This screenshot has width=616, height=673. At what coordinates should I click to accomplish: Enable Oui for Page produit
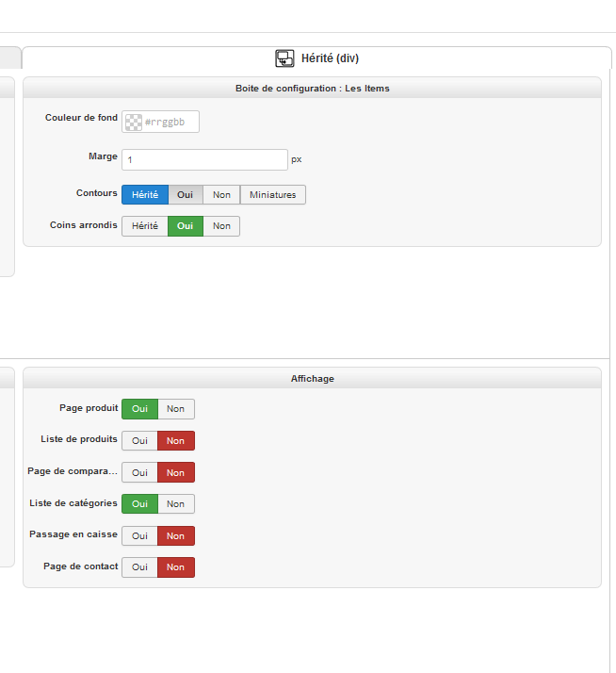point(139,409)
